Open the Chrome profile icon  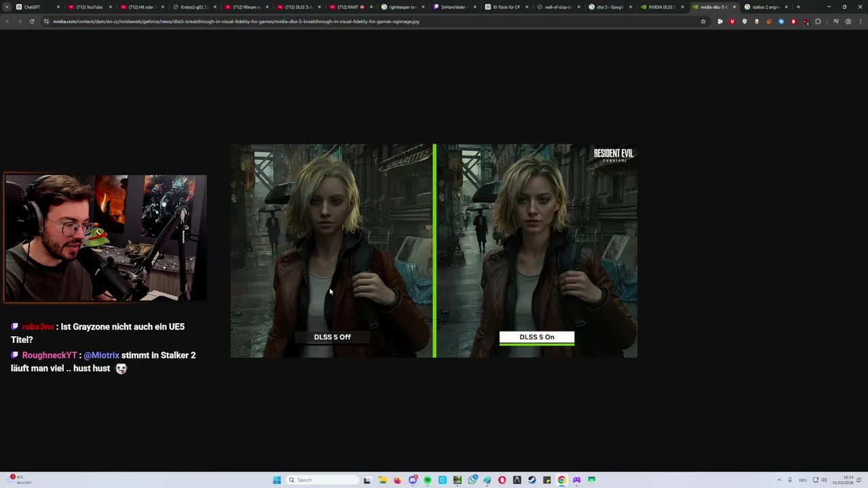click(x=848, y=22)
